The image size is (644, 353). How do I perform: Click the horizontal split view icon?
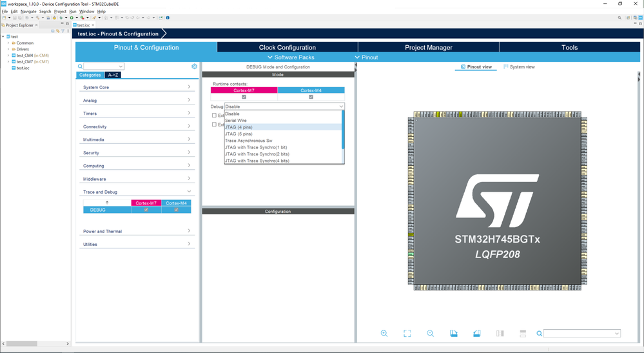[x=523, y=333]
